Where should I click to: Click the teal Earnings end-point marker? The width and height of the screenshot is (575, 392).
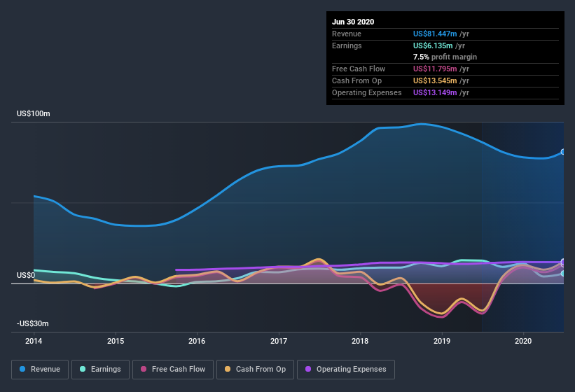click(x=563, y=273)
